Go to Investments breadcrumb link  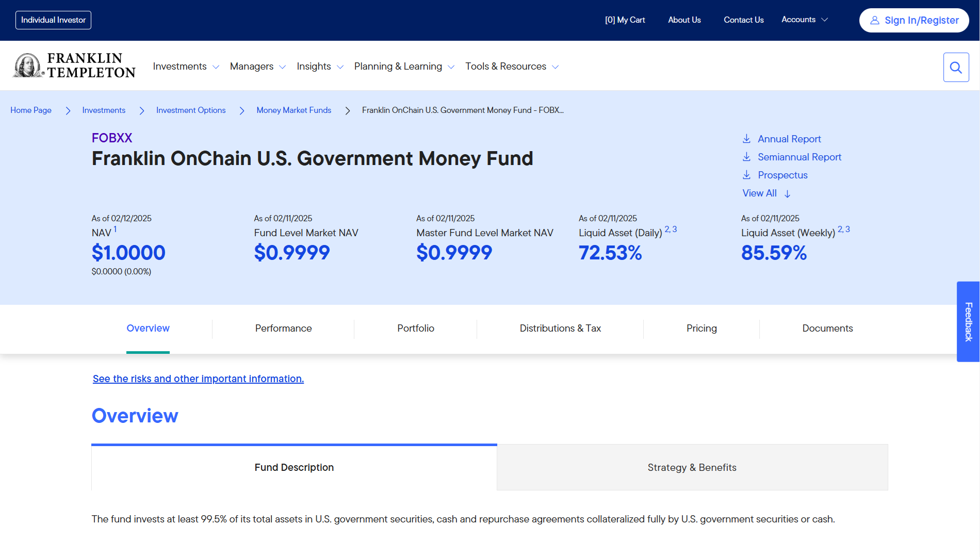104,110
